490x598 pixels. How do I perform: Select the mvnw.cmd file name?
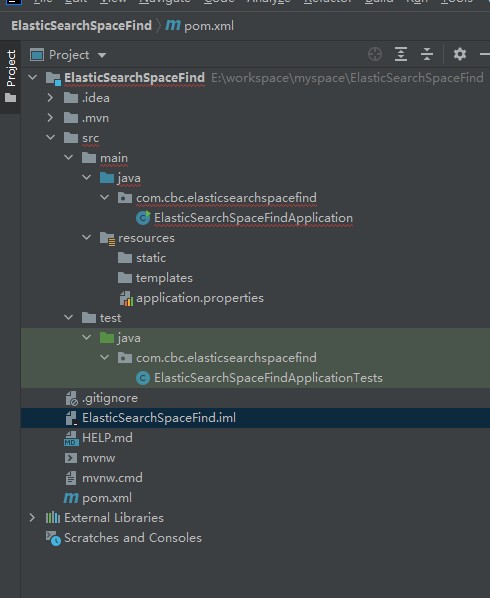tap(112, 477)
